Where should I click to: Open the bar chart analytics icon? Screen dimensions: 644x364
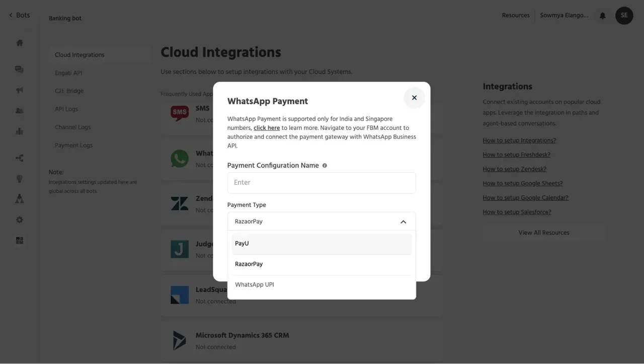(20, 131)
